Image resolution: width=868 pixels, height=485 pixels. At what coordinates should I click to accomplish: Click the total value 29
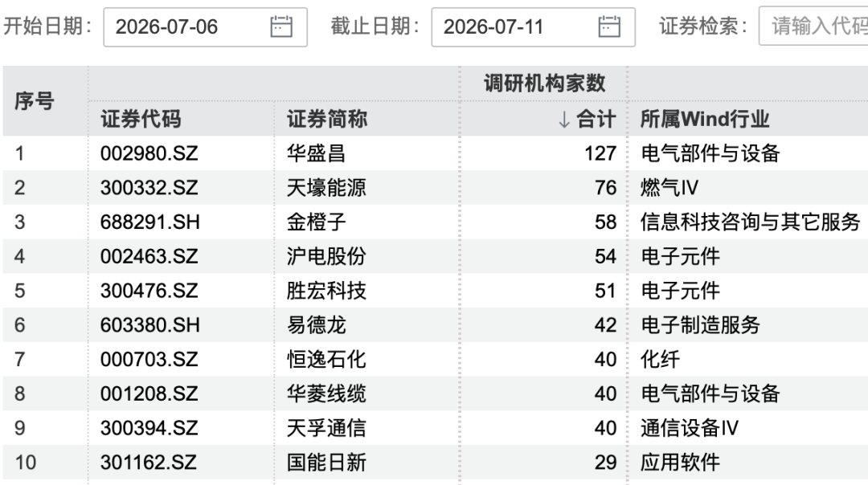[606, 462]
